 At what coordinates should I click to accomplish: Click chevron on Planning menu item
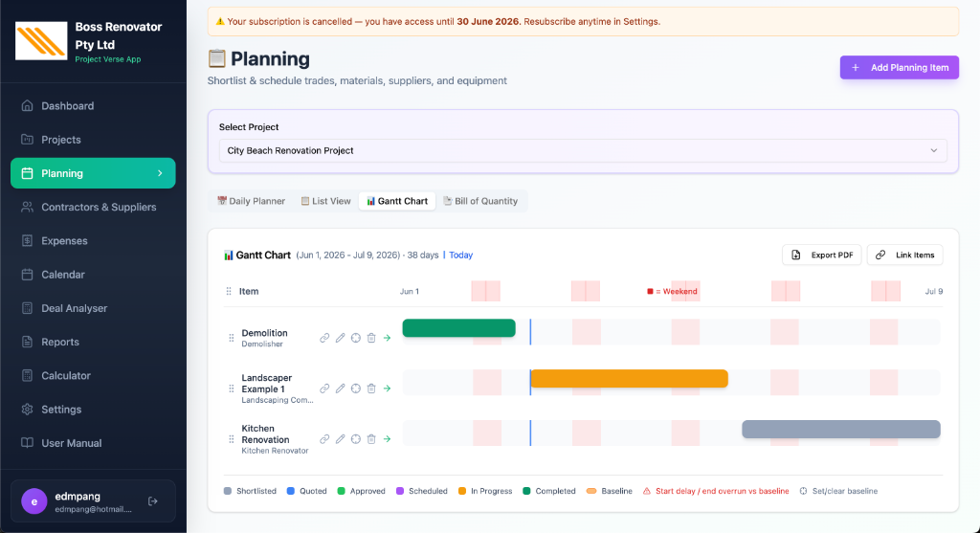click(x=160, y=173)
